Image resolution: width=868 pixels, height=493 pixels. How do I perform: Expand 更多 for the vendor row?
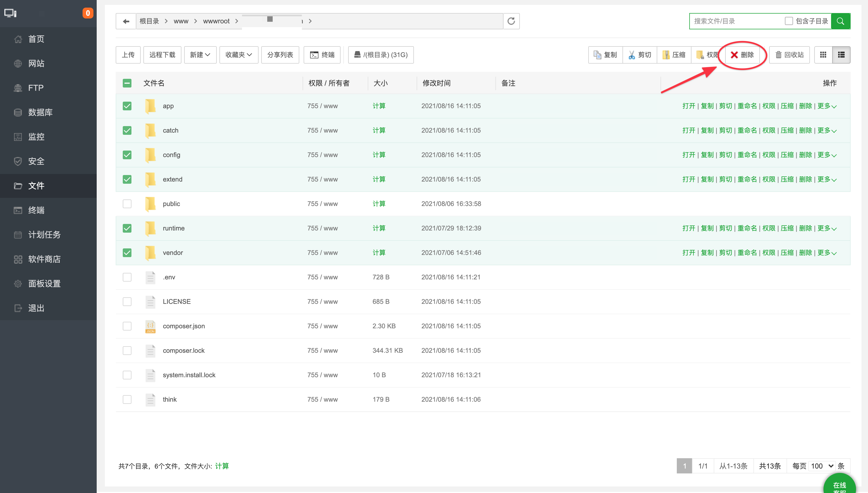pos(827,252)
